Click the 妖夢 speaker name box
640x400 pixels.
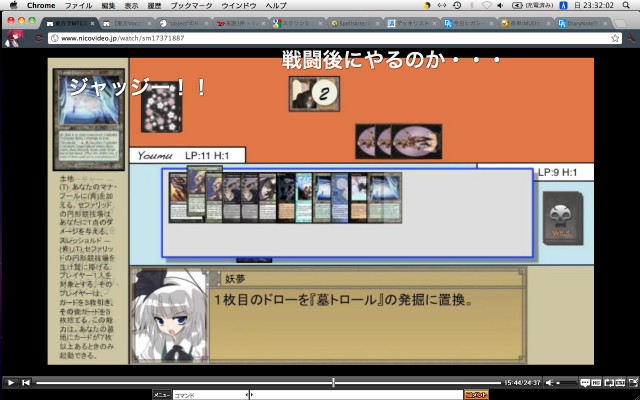click(366, 279)
